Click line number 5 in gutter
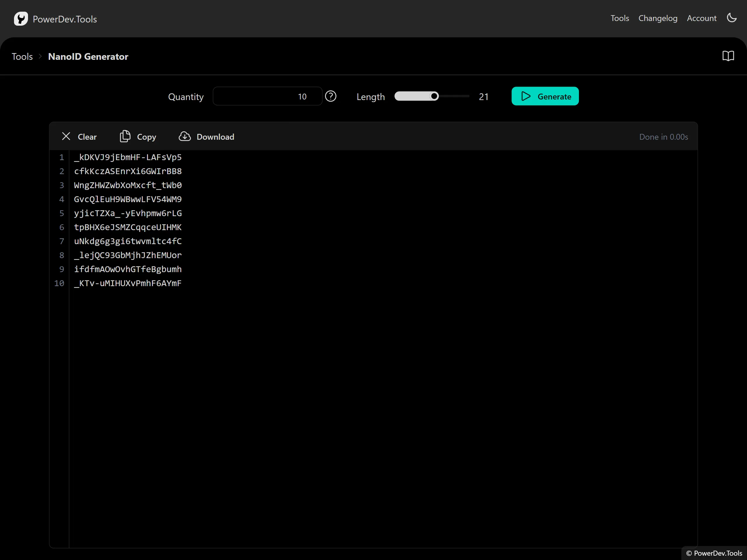 (x=62, y=213)
